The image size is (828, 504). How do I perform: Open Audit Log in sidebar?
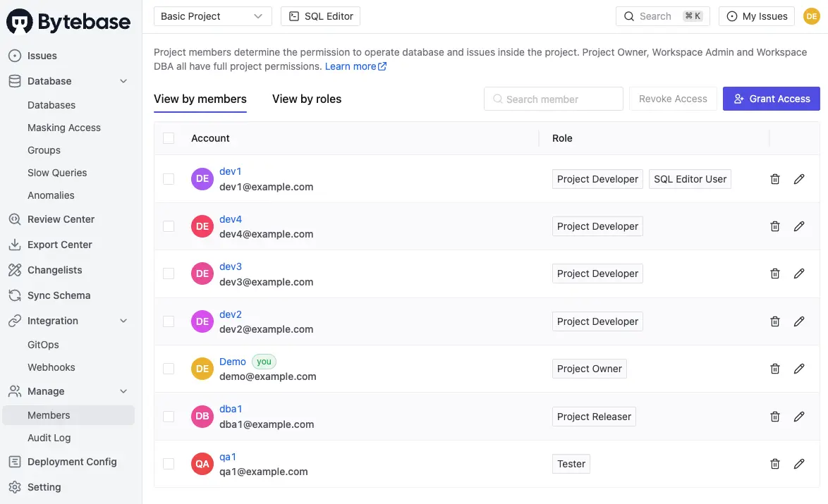[49, 438]
